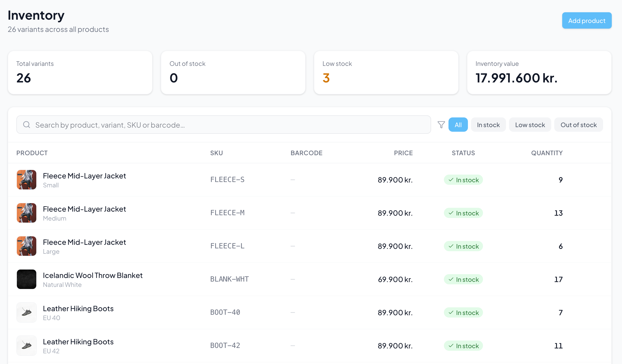
Task: Switch to In stock filter
Action: coord(488,125)
